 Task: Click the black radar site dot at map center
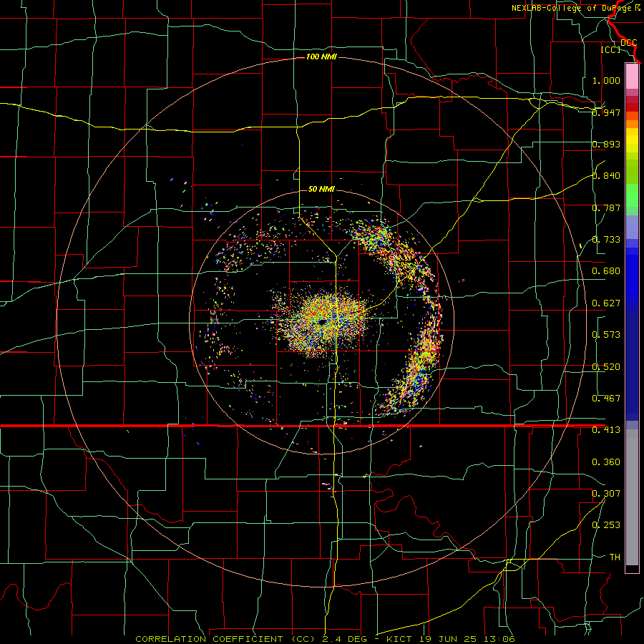point(323,321)
